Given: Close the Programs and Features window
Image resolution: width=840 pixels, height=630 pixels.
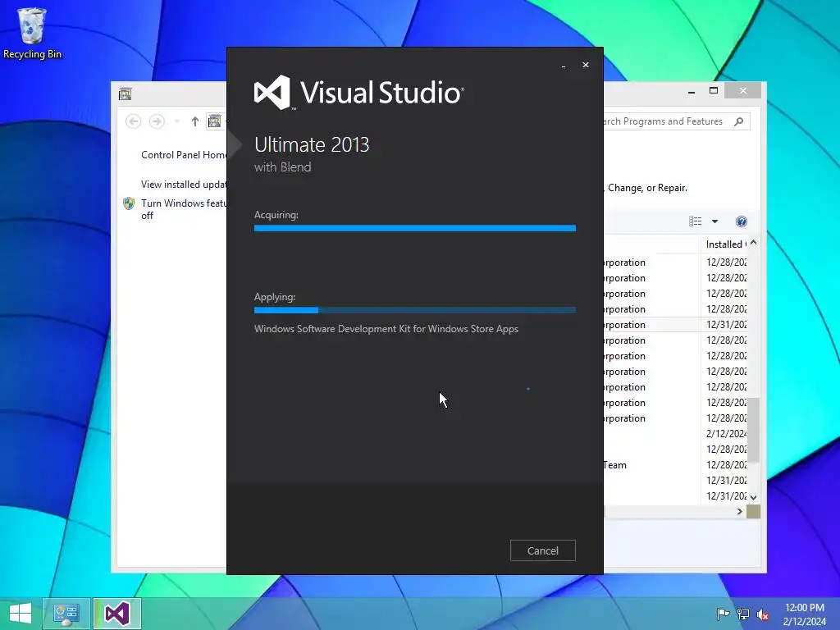Looking at the screenshot, I should (x=743, y=91).
